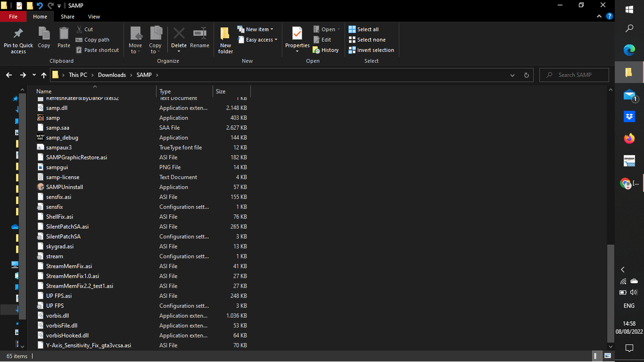Sort files by the Name column
Viewport: 644px width, 362px height.
pos(95,92)
